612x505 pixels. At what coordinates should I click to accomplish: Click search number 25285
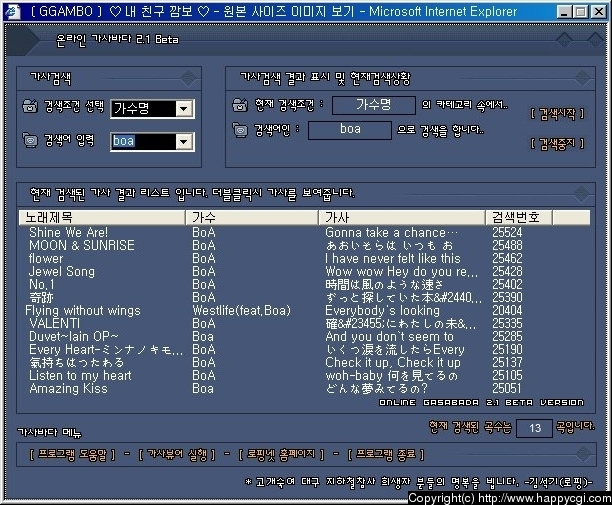tap(507, 336)
